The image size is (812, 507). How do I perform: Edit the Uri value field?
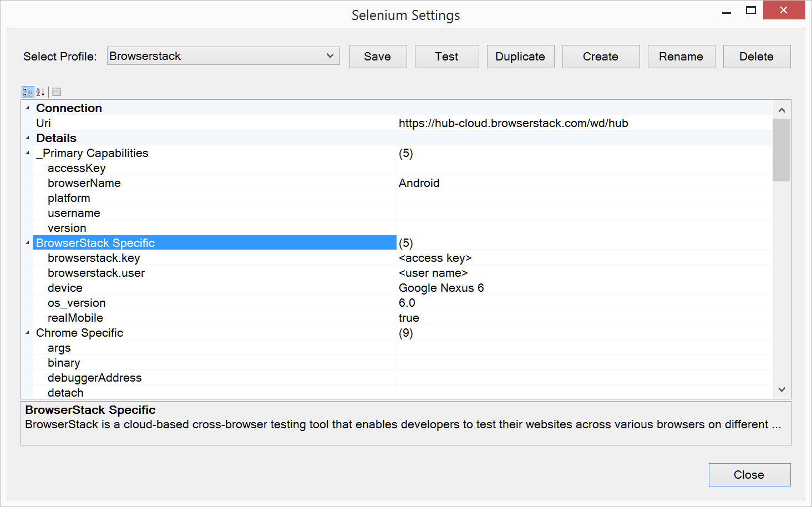point(582,123)
